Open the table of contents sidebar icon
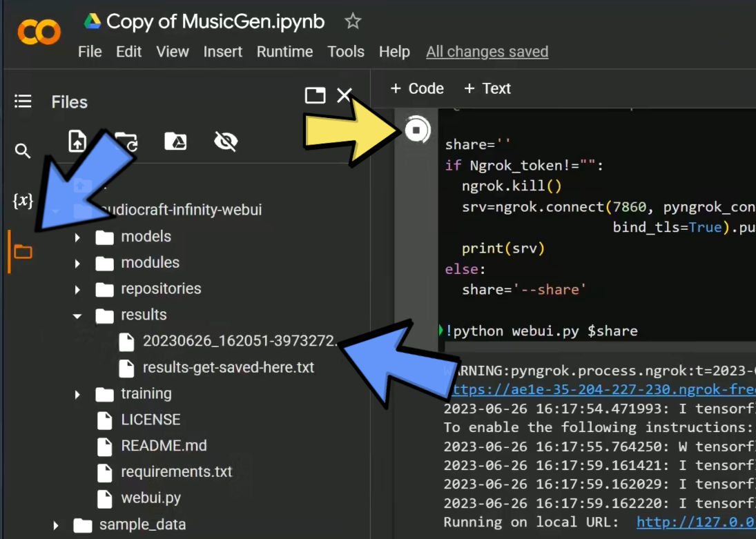Image resolution: width=756 pixels, height=539 pixels. [x=23, y=101]
